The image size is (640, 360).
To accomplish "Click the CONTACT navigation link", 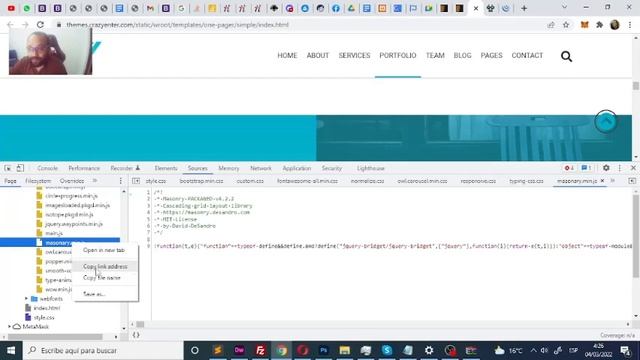I will click(x=527, y=56).
